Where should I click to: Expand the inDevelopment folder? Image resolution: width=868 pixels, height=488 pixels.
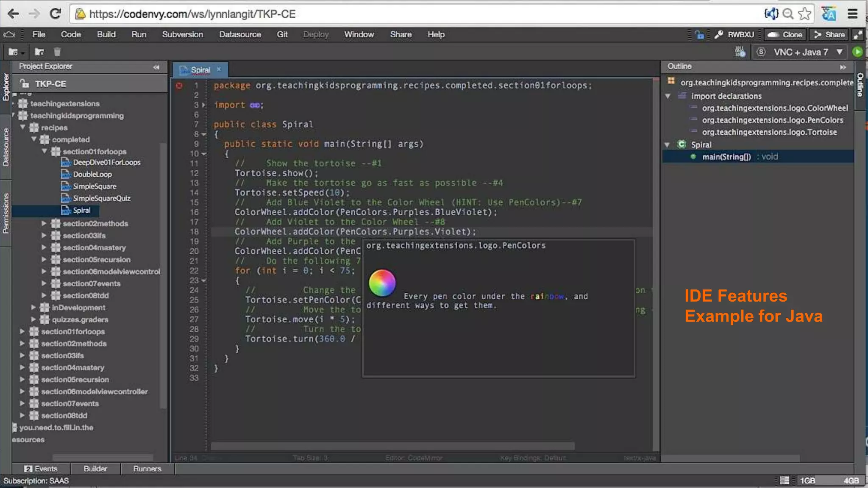click(x=33, y=308)
